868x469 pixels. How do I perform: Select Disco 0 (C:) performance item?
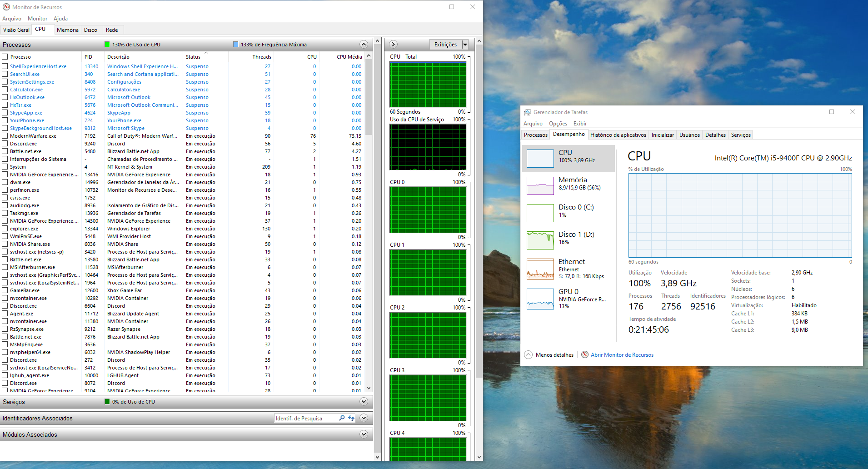coord(568,213)
